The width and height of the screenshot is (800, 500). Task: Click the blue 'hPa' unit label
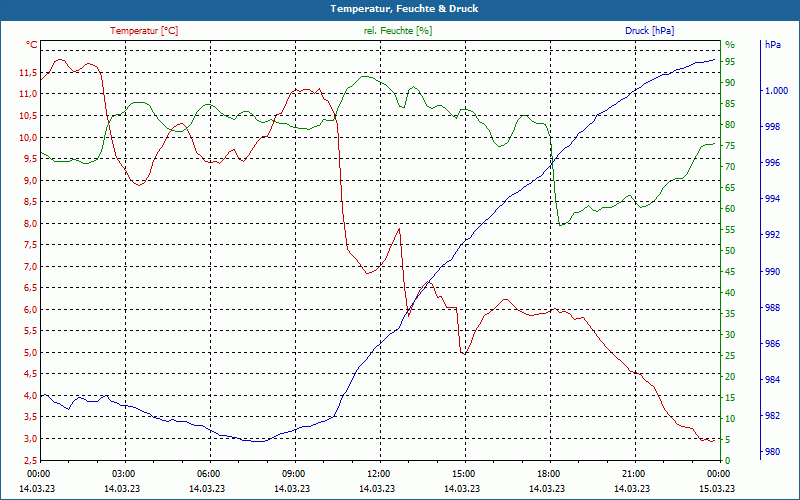point(772,45)
